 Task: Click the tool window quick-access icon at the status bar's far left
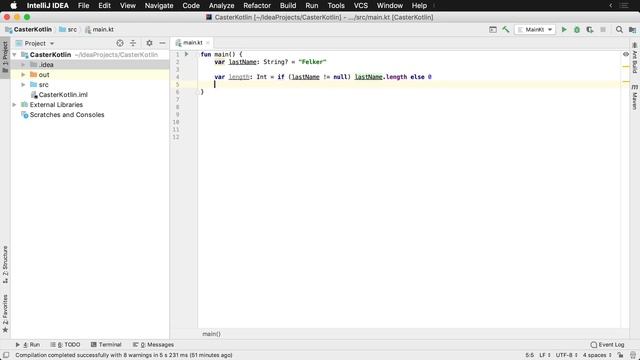click(x=6, y=355)
